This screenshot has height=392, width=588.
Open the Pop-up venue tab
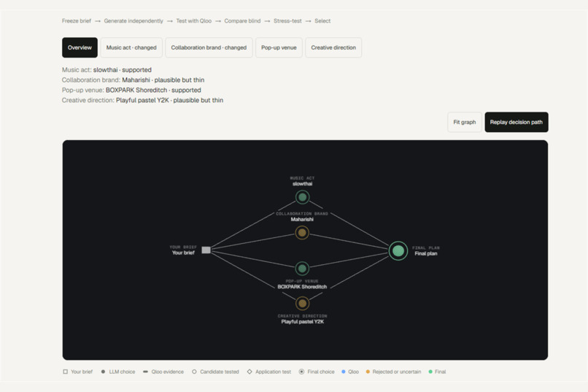pyautogui.click(x=279, y=47)
